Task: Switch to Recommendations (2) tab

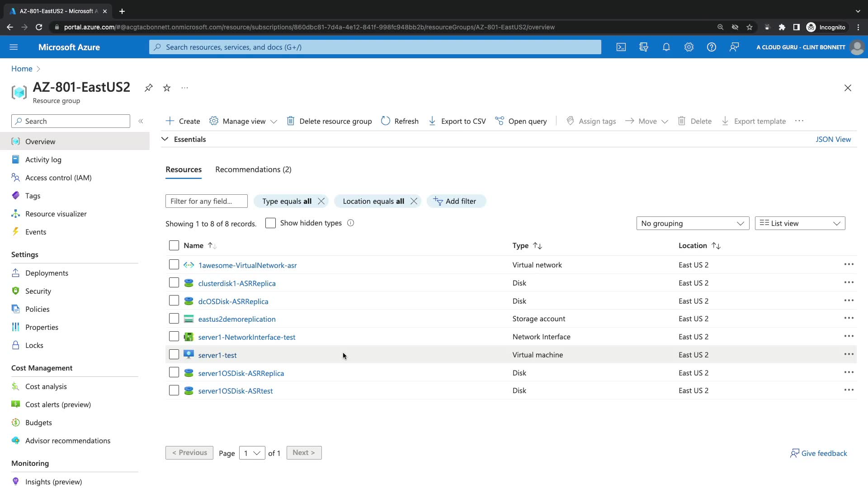Action: pos(253,169)
